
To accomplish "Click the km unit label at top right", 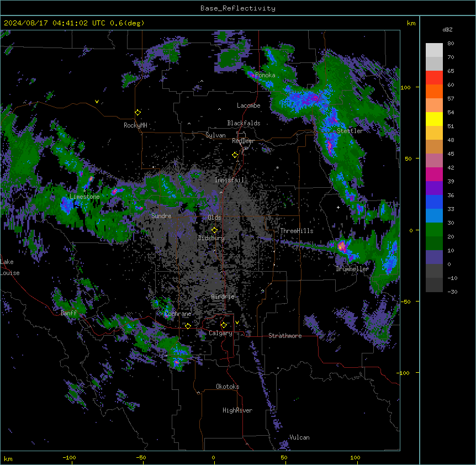I will tap(411, 23).
